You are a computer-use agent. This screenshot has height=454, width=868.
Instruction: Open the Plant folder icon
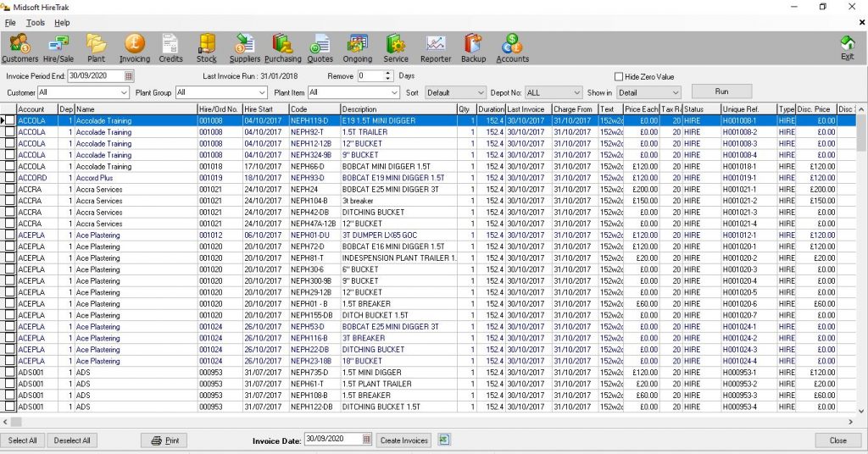(96, 48)
